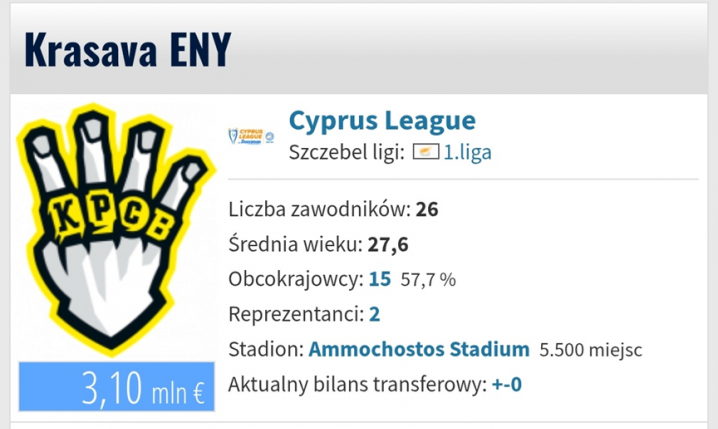The image size is (718, 429).
Task: Open the Cyprus League competition link
Action: (x=382, y=120)
